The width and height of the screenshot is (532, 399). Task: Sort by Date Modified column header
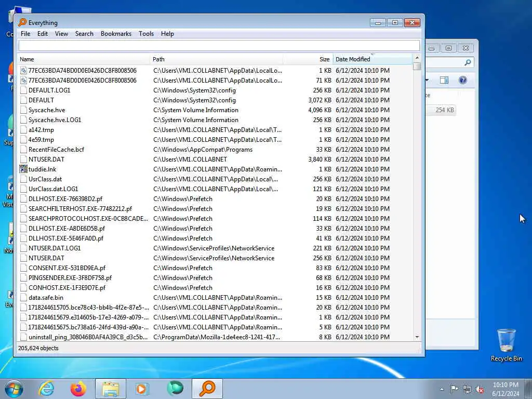click(x=373, y=59)
